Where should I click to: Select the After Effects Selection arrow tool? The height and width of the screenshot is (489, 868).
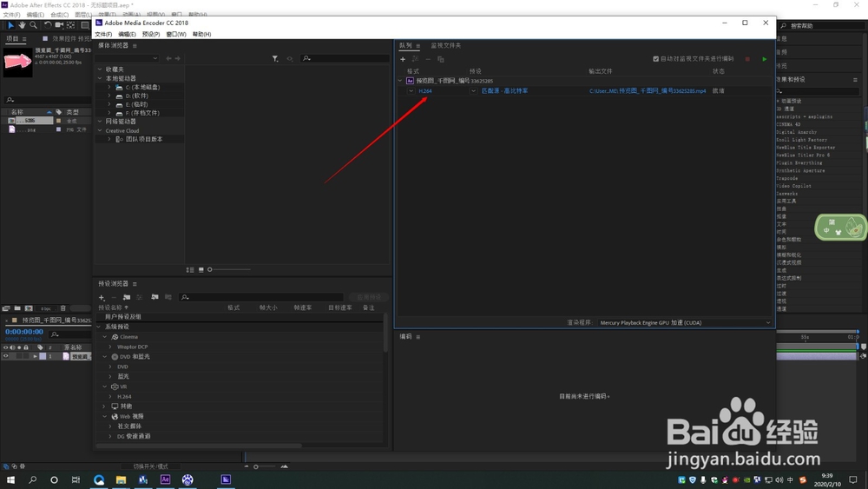coord(10,25)
